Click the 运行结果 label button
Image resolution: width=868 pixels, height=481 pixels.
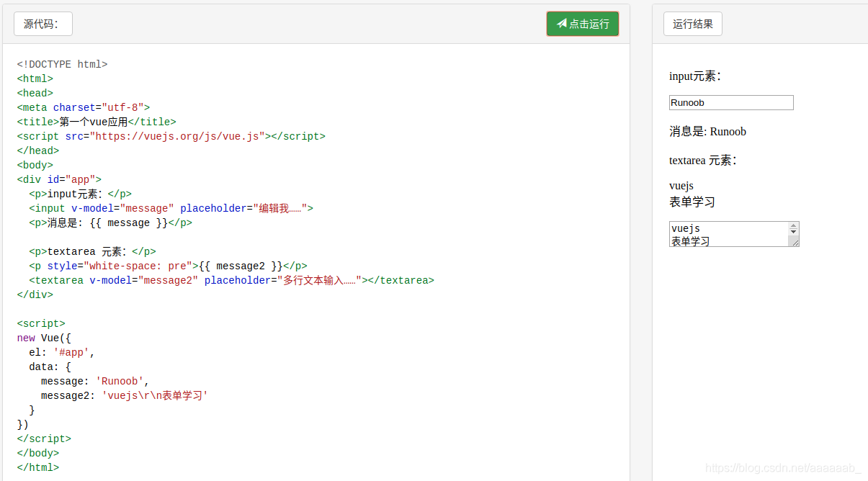692,24
